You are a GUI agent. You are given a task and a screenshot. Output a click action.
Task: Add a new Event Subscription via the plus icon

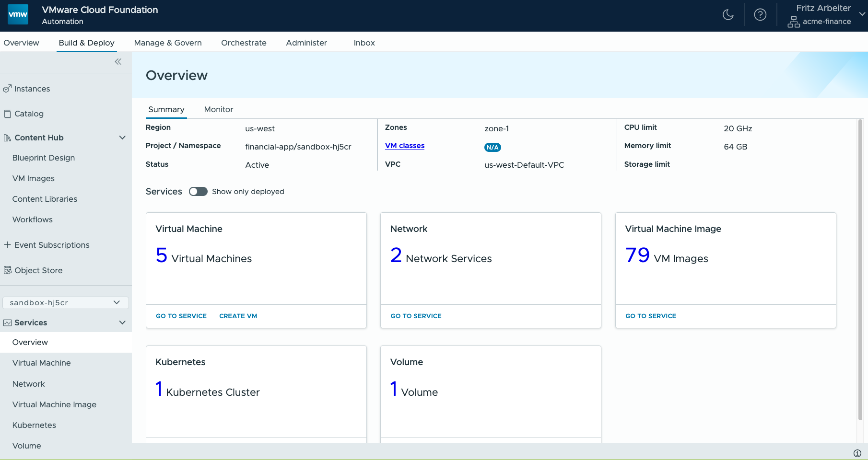click(x=7, y=244)
